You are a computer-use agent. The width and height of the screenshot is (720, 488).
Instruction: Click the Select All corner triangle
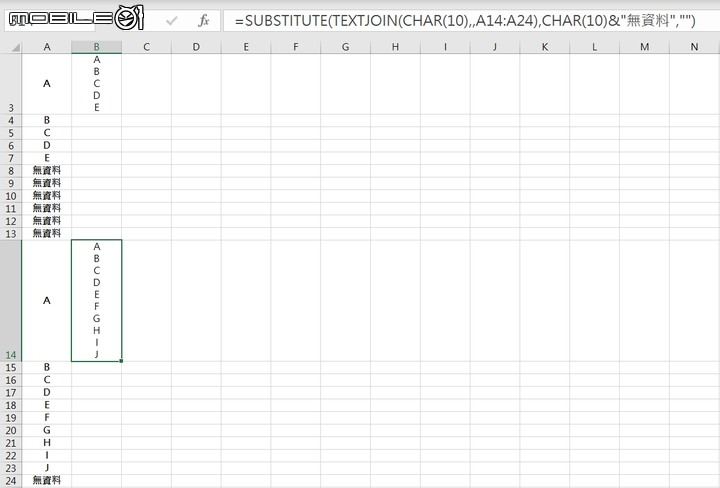click(16, 47)
